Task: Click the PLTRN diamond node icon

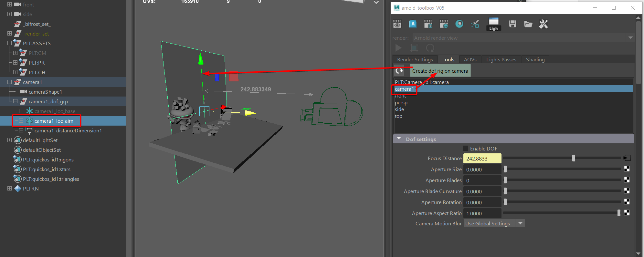Action: tap(18, 189)
